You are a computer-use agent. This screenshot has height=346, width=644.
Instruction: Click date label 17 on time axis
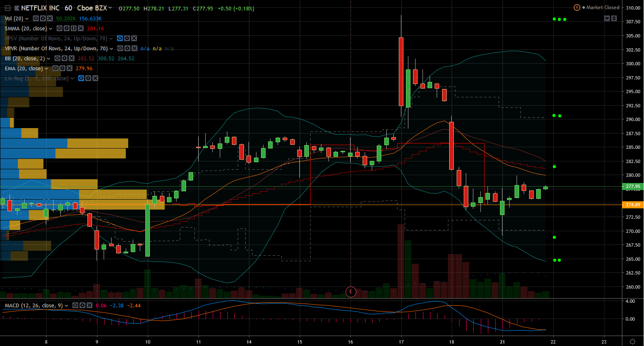(401, 342)
